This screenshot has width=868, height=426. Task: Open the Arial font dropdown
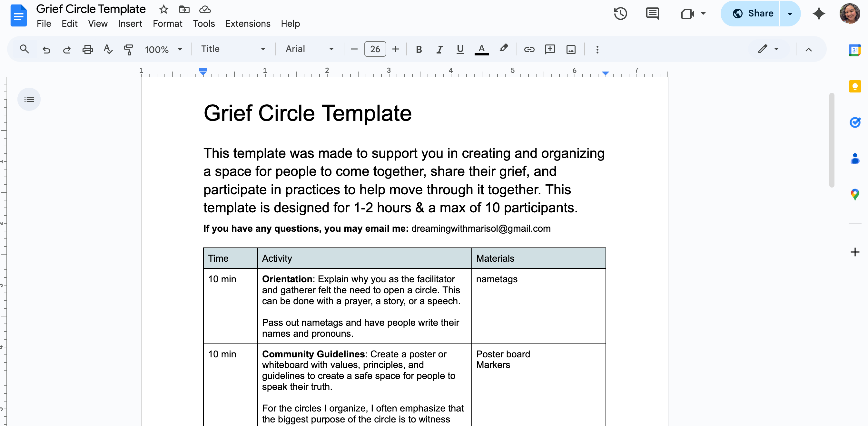309,49
